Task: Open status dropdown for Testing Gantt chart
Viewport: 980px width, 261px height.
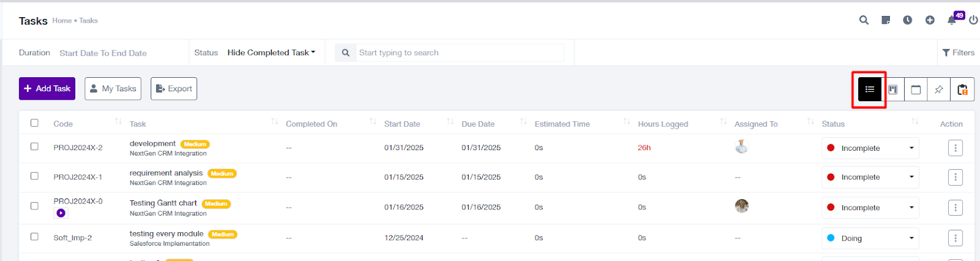Action: tap(870, 208)
